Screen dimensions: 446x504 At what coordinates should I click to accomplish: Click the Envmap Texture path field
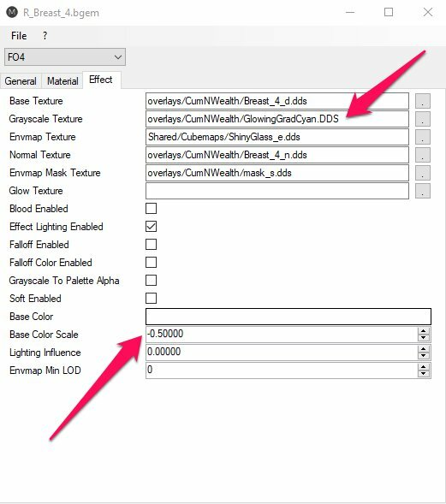click(277, 137)
